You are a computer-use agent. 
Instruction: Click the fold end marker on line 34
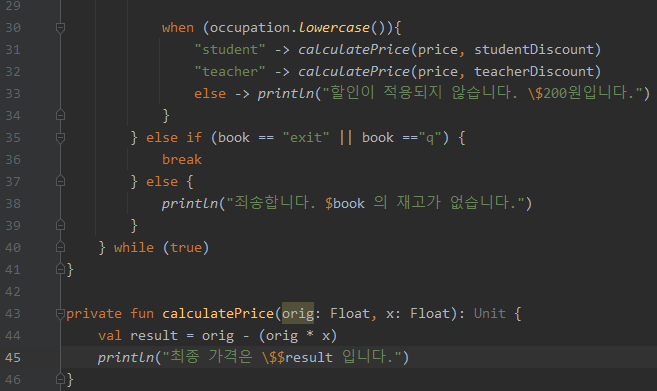pos(60,115)
